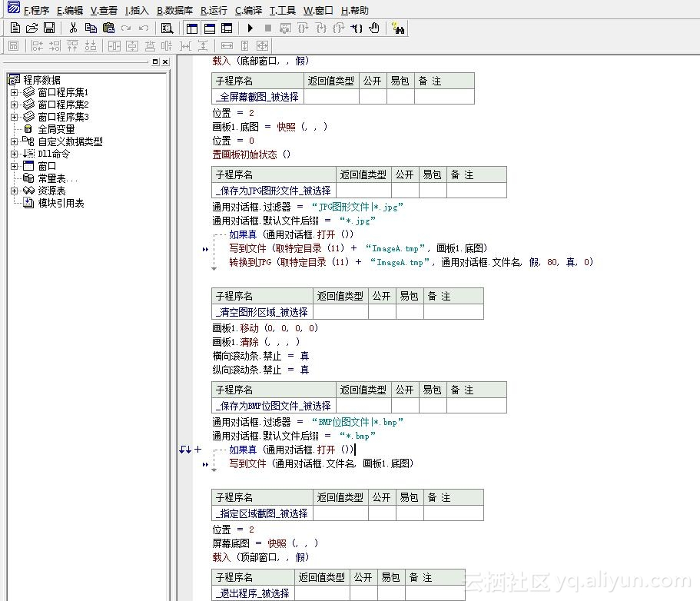The height and width of the screenshot is (601, 700).
Task: Click the Open folder toolbar icon
Action: pos(32,28)
